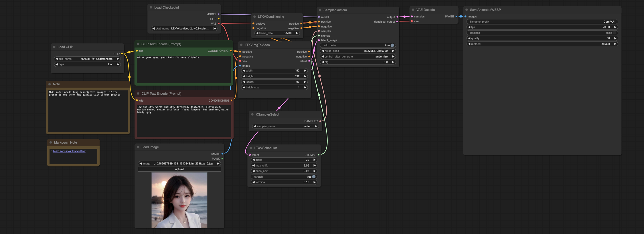Toggle the stretch option in LTXVScheduler
The width and height of the screenshot is (644, 234).
(x=284, y=177)
